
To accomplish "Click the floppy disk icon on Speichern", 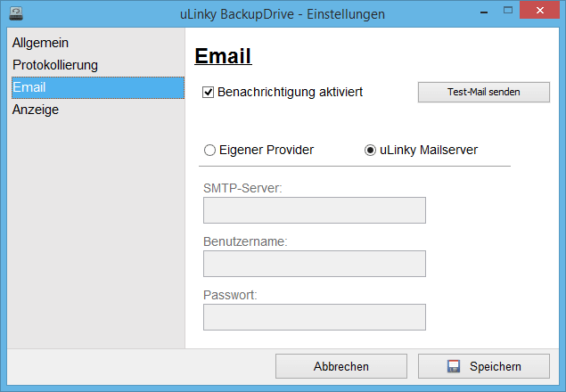I will 454,366.
